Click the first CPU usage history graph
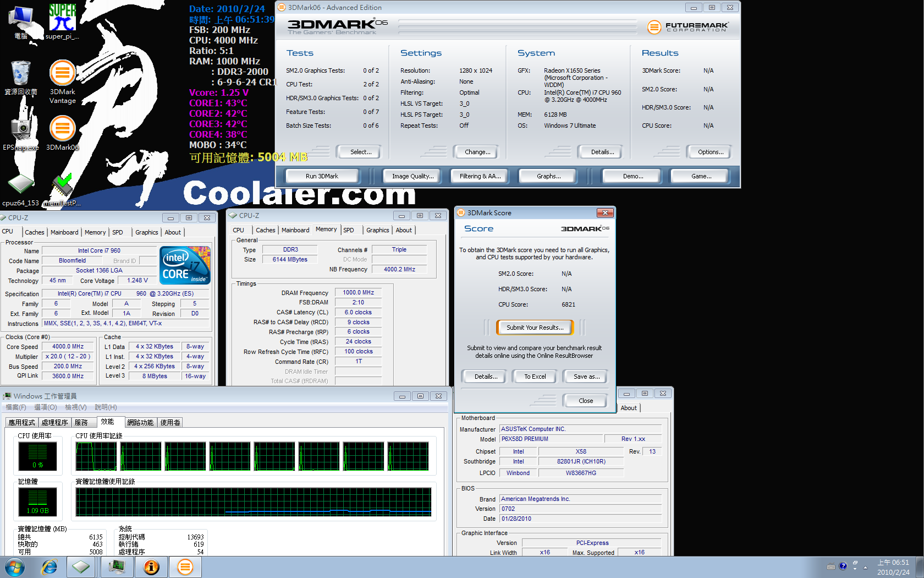This screenshot has height=578, width=924. [96, 456]
